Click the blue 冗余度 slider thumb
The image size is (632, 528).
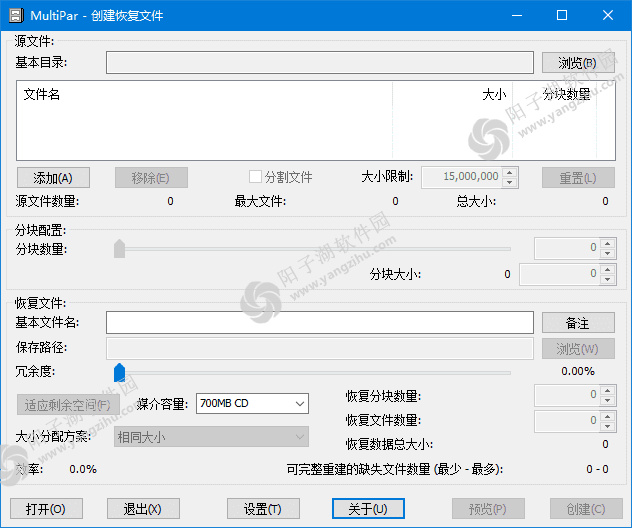click(x=119, y=372)
